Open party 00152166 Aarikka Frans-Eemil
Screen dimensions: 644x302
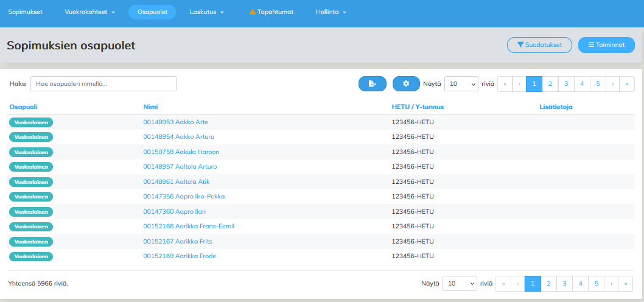tap(189, 226)
